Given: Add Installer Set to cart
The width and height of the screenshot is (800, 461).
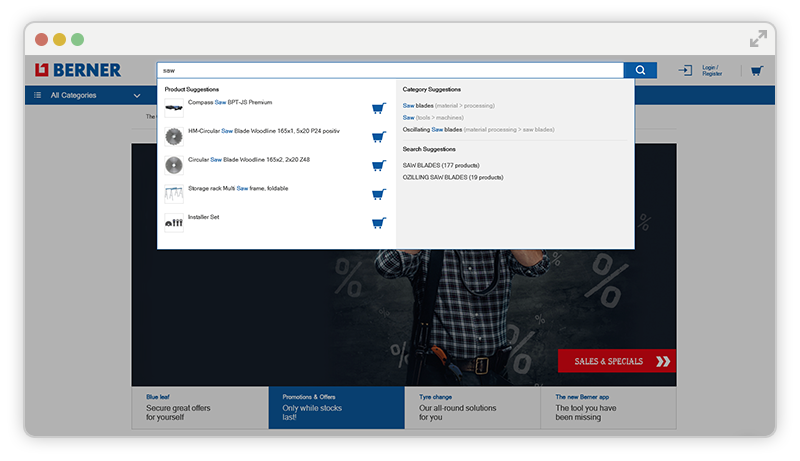Looking at the screenshot, I should 379,223.
